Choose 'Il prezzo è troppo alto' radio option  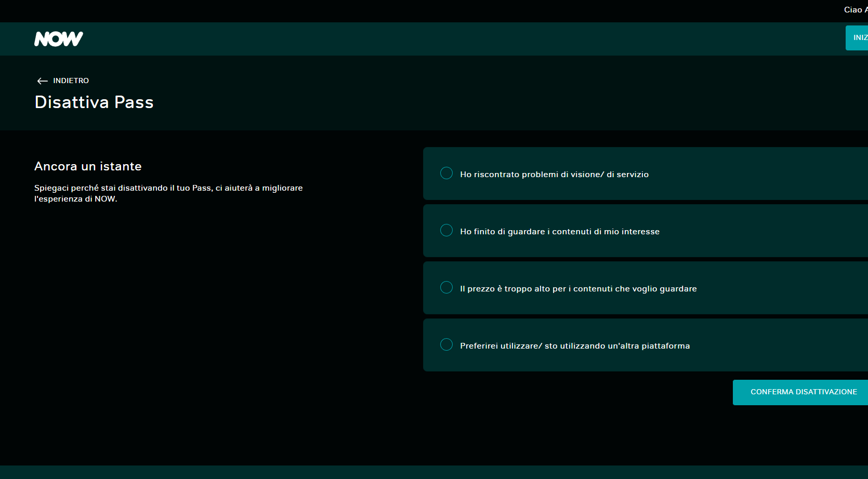446,287
